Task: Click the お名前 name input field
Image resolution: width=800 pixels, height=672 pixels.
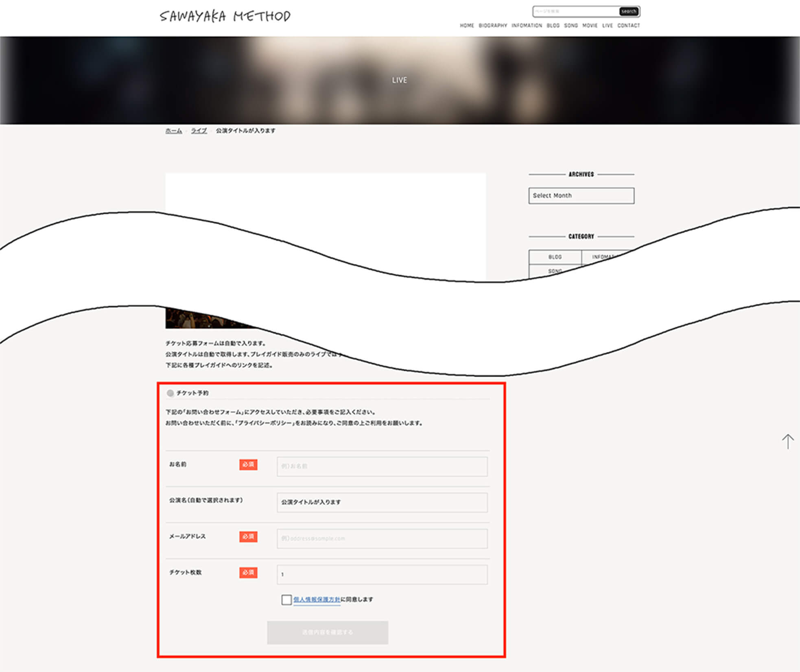Action: (382, 467)
